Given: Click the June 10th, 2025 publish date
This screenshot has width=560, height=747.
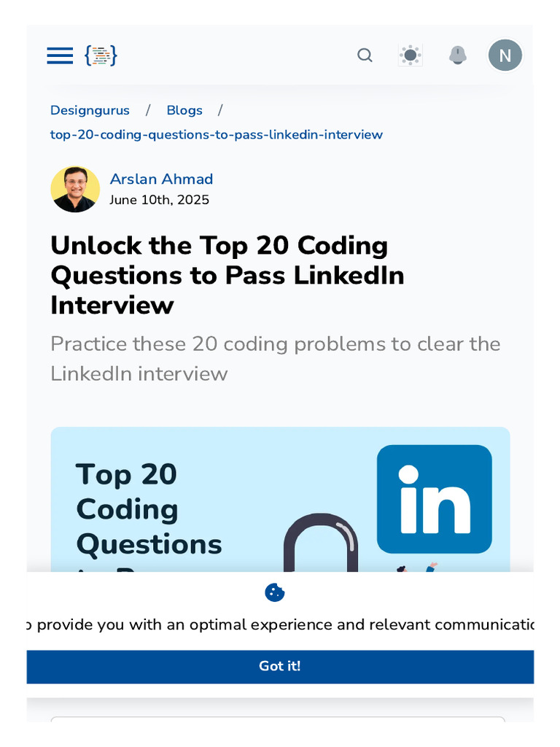Looking at the screenshot, I should click(x=159, y=200).
